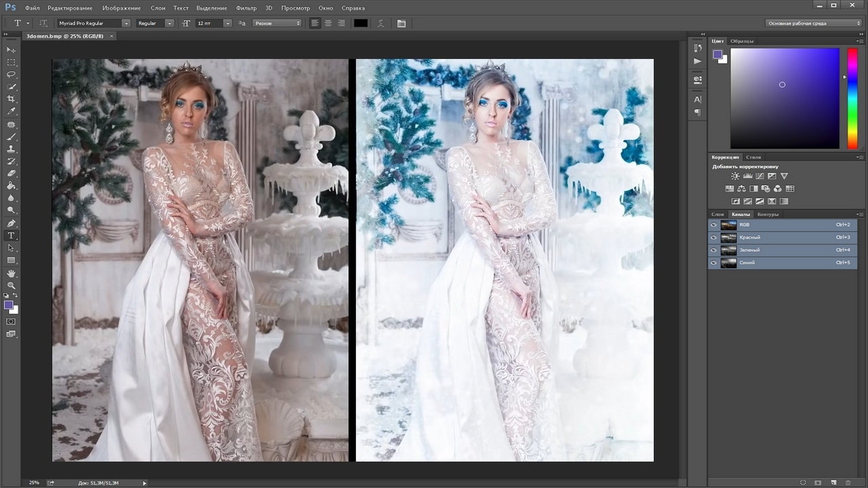Select the Healing Brush tool

pyautogui.click(x=11, y=125)
